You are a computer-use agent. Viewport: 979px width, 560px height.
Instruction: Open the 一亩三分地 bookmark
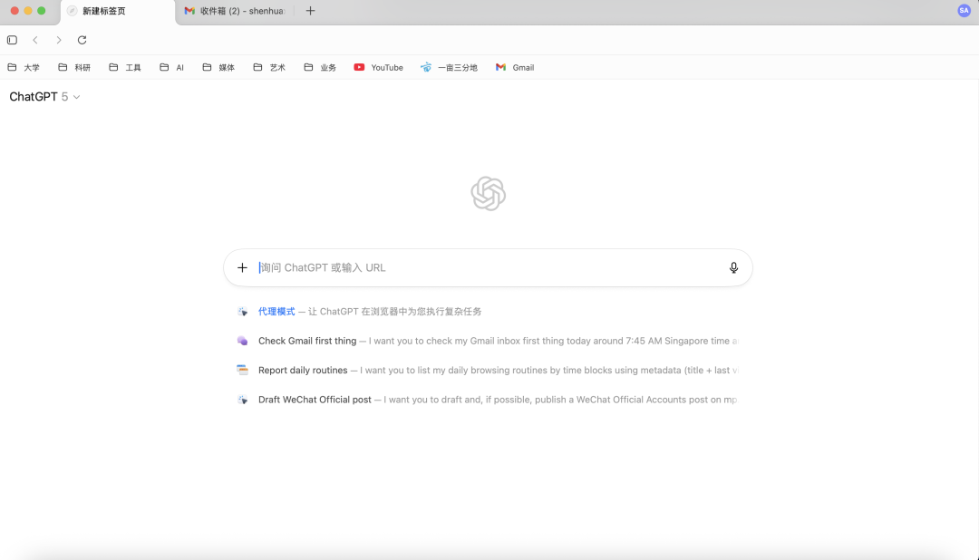(x=449, y=67)
